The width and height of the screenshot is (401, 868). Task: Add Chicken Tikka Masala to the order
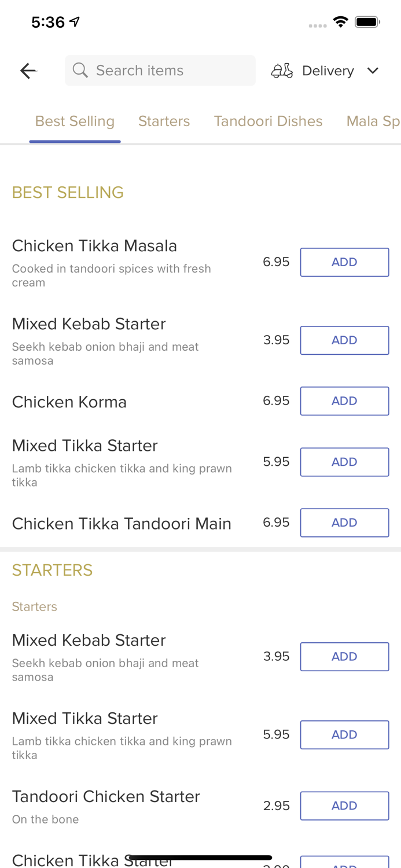pos(344,262)
